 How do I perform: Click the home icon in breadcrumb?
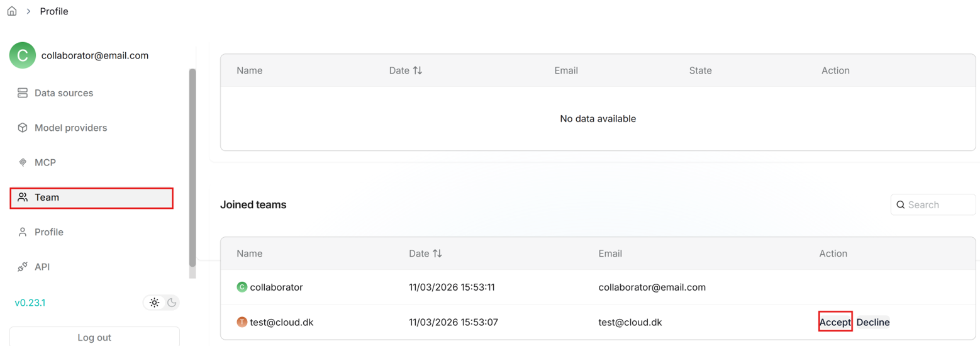pyautogui.click(x=11, y=11)
